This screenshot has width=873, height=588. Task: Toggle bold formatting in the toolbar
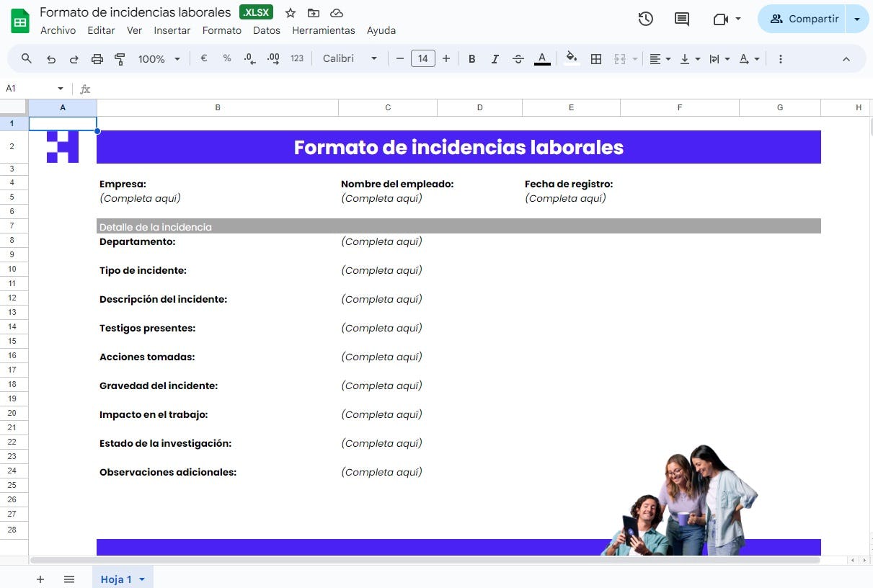coord(472,58)
